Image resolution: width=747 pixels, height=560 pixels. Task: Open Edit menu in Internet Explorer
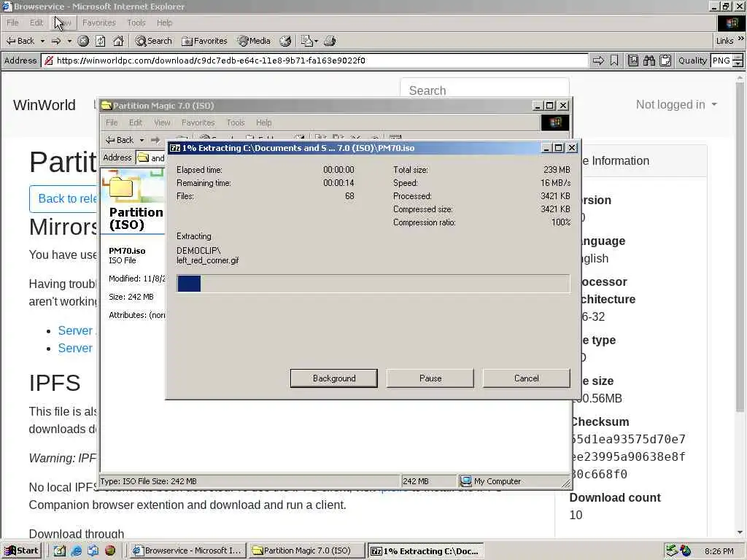pos(36,23)
